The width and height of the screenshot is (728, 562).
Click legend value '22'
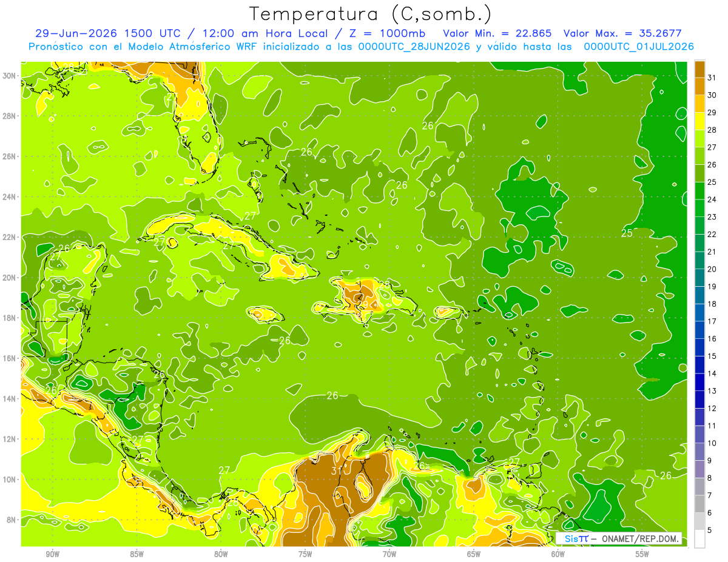click(712, 235)
